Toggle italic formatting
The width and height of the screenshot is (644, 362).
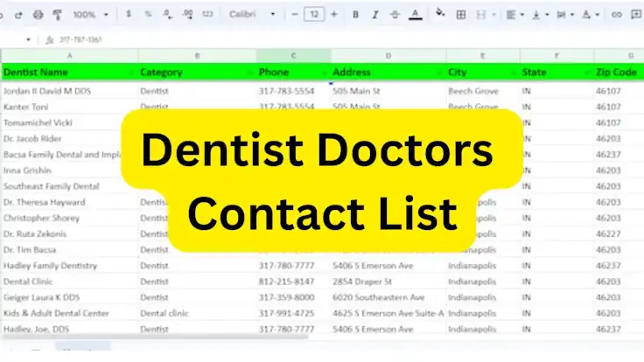point(374,15)
